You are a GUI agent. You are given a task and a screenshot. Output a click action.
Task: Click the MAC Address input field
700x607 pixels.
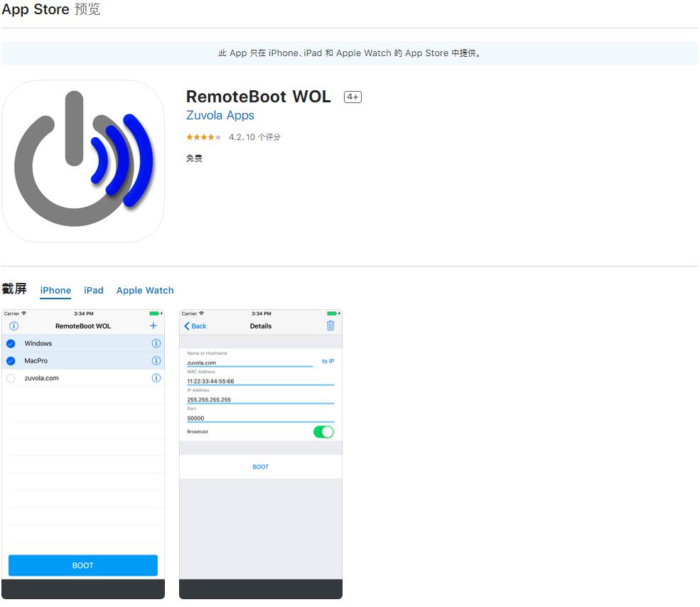(260, 381)
